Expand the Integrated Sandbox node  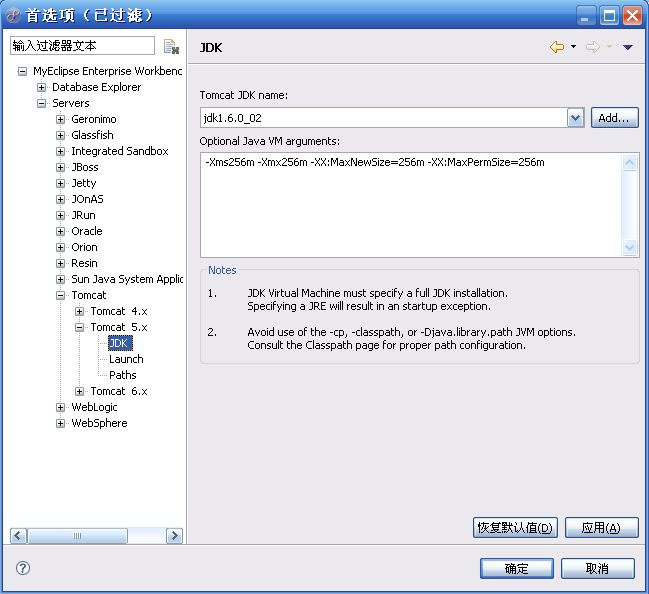point(60,151)
